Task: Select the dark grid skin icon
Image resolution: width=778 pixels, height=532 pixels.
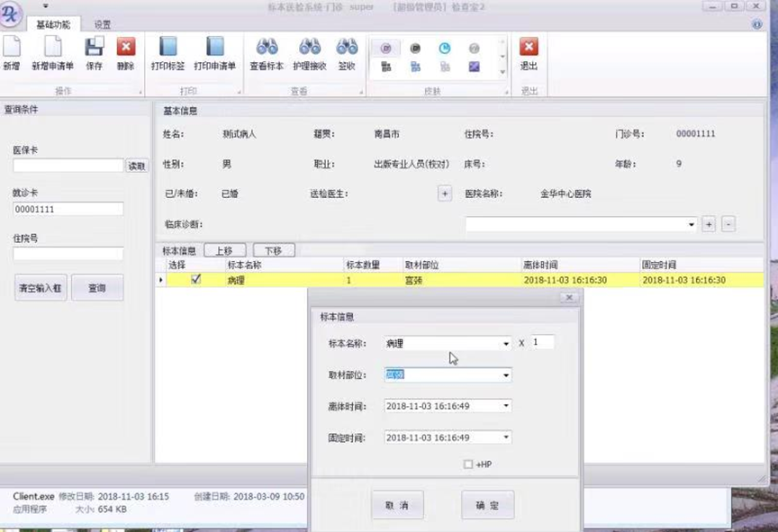Action: [385, 67]
